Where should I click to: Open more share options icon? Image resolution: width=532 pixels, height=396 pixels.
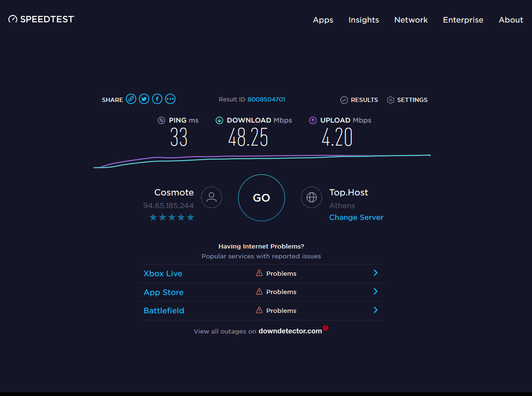click(x=170, y=99)
